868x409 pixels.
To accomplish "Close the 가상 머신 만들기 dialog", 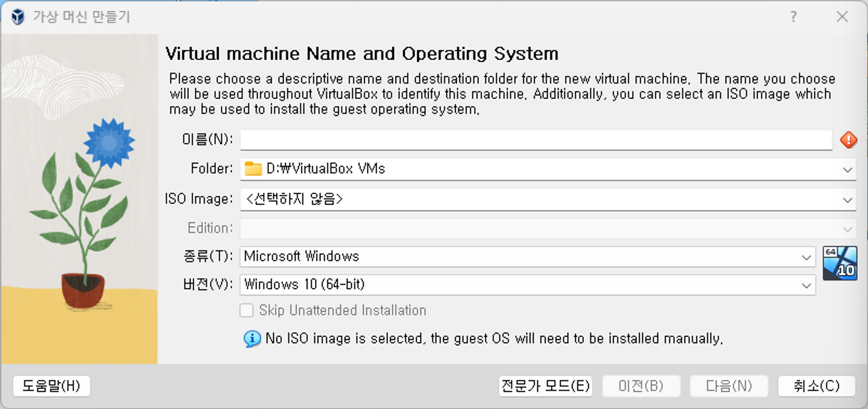I will click(x=842, y=17).
